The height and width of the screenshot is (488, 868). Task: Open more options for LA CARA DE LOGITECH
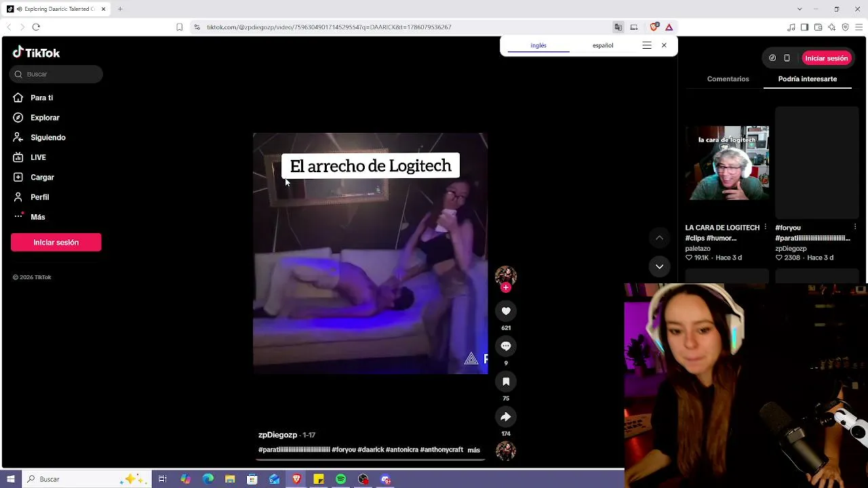765,227
